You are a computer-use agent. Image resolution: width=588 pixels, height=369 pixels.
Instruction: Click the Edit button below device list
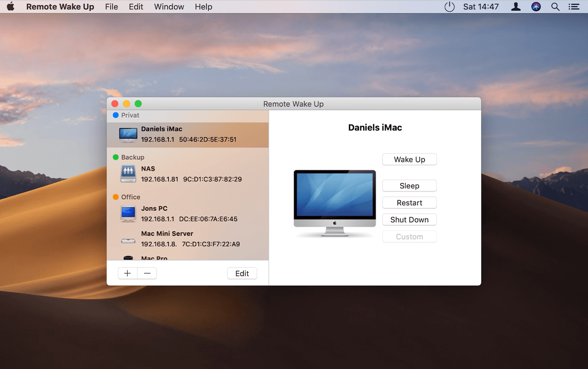[242, 273]
